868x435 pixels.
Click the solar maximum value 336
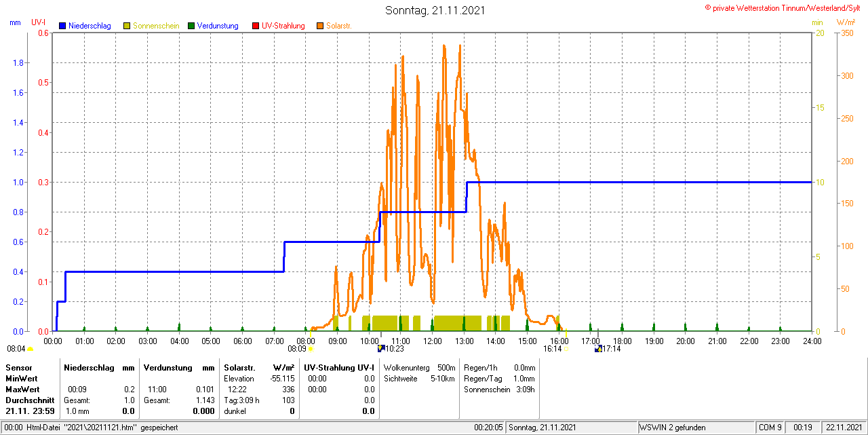(x=288, y=390)
